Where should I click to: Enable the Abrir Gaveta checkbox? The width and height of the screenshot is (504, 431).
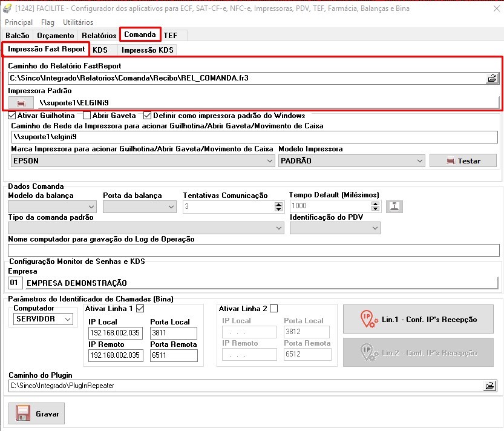(87, 115)
